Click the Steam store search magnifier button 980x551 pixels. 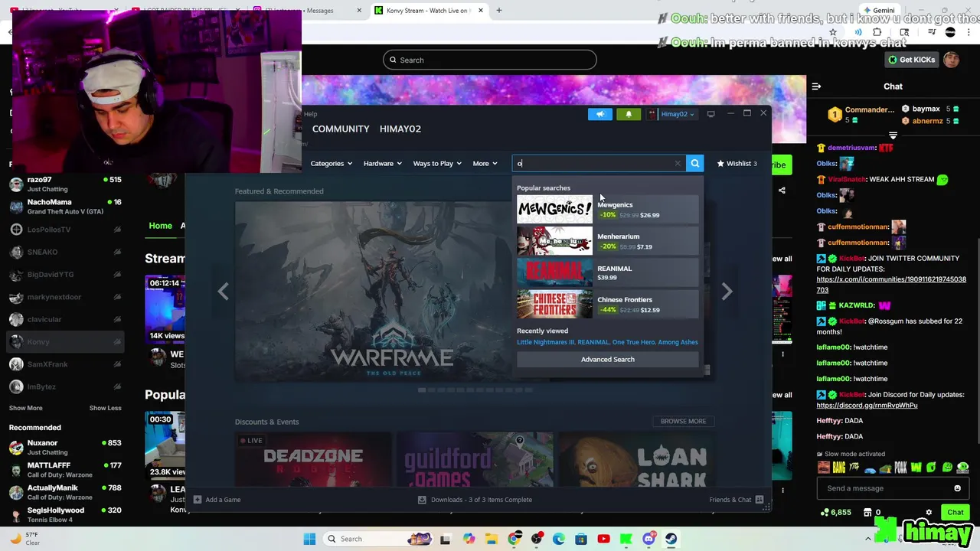tap(694, 163)
